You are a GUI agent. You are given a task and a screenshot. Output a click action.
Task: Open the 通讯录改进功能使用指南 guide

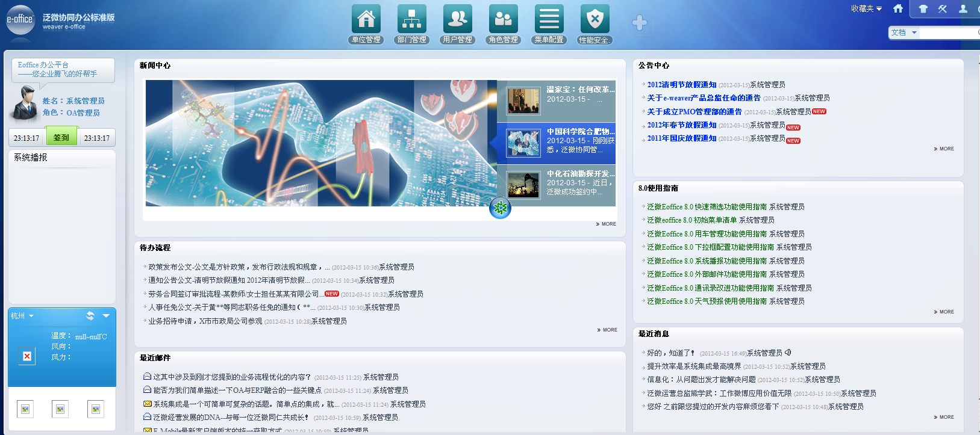tap(711, 288)
